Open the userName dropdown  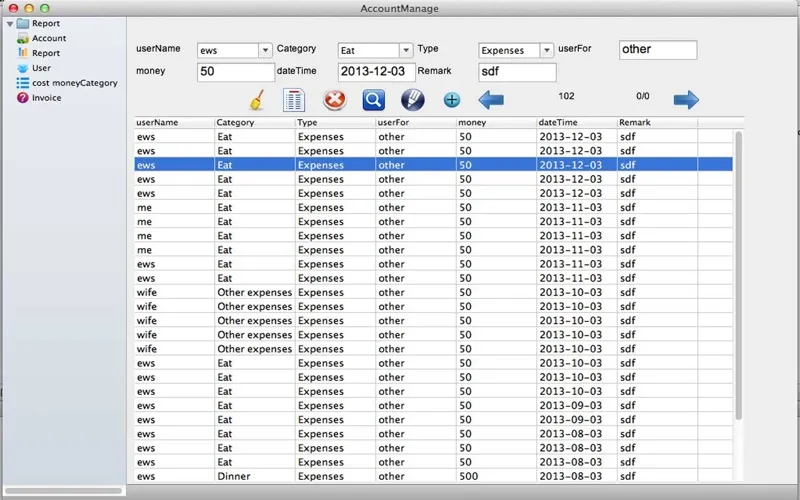coord(265,51)
